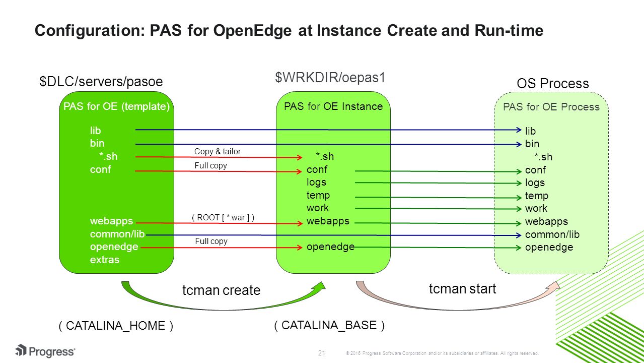Click "temp" in the Instance box
Viewport: 644px width, 363px height.
pos(318,195)
